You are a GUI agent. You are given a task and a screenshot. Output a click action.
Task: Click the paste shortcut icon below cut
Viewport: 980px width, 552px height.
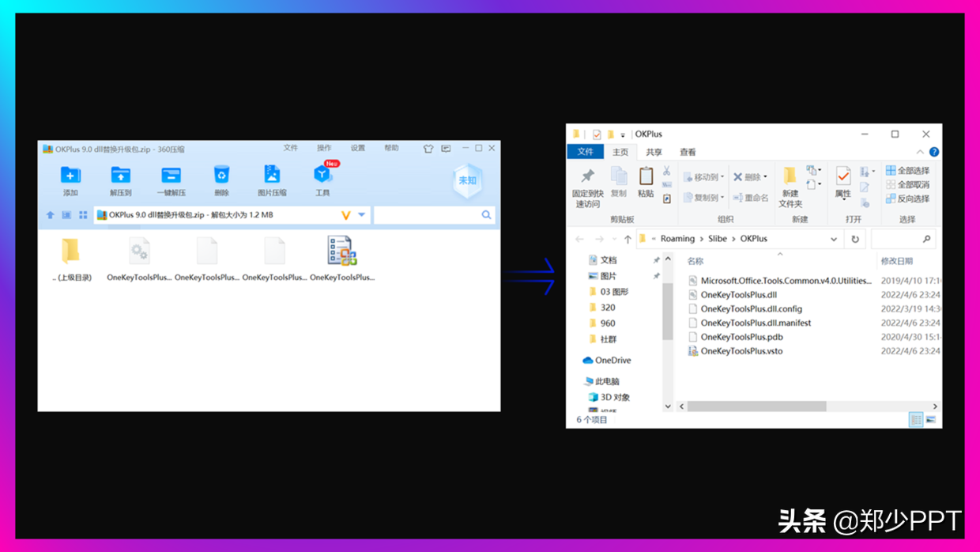point(666,199)
